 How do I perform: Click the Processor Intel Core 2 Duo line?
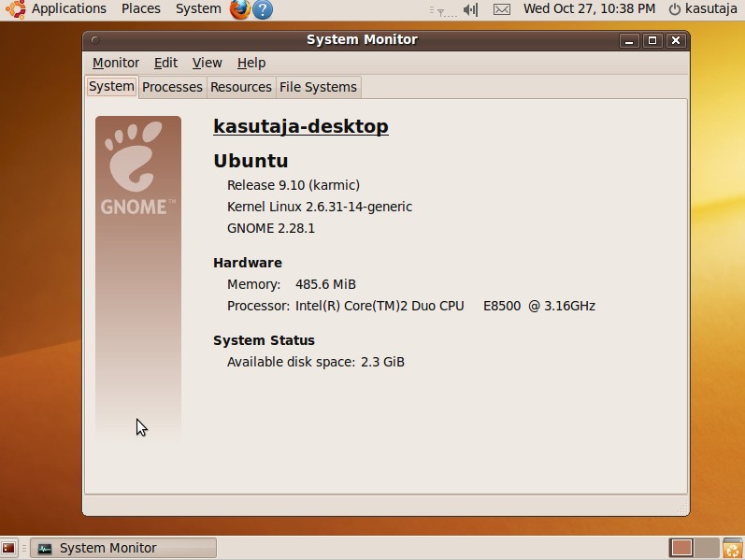tap(411, 306)
